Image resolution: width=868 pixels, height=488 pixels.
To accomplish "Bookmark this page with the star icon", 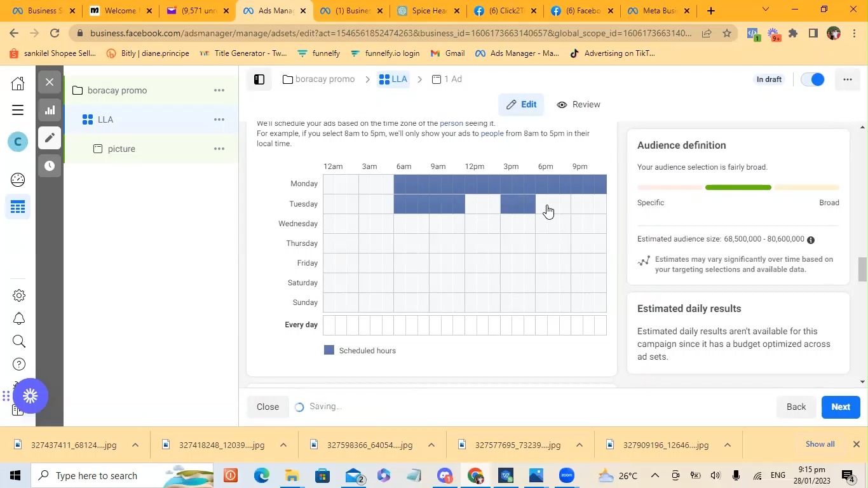I will (727, 33).
